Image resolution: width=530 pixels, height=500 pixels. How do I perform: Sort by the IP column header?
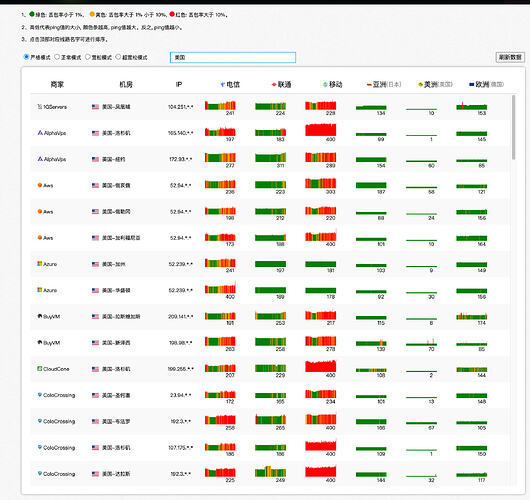[179, 84]
